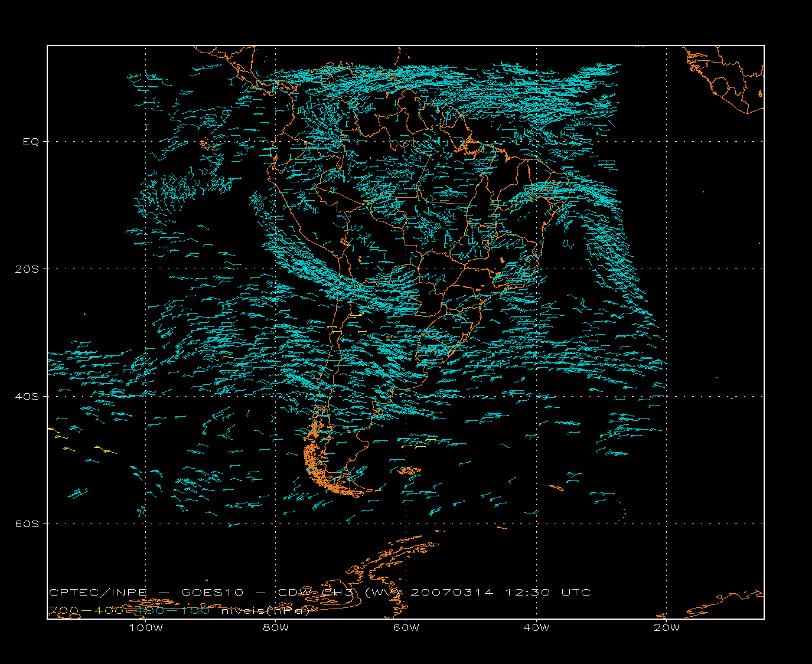
Task: Click the 40W longitude label
Action: [536, 627]
